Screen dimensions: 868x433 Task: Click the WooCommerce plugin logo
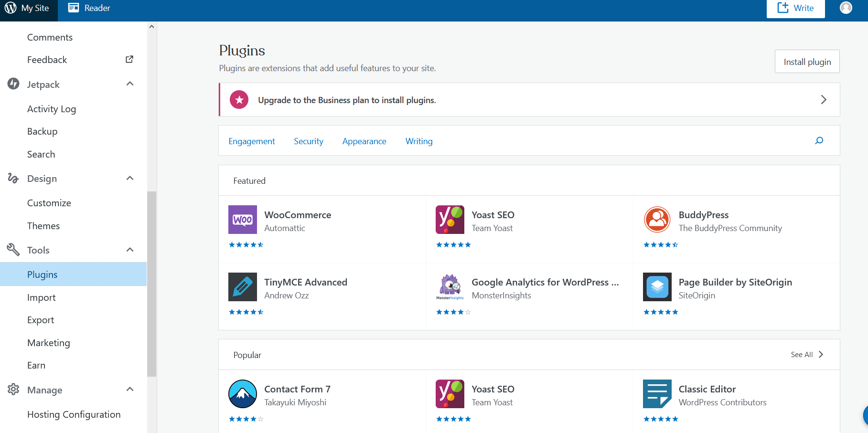243,220
